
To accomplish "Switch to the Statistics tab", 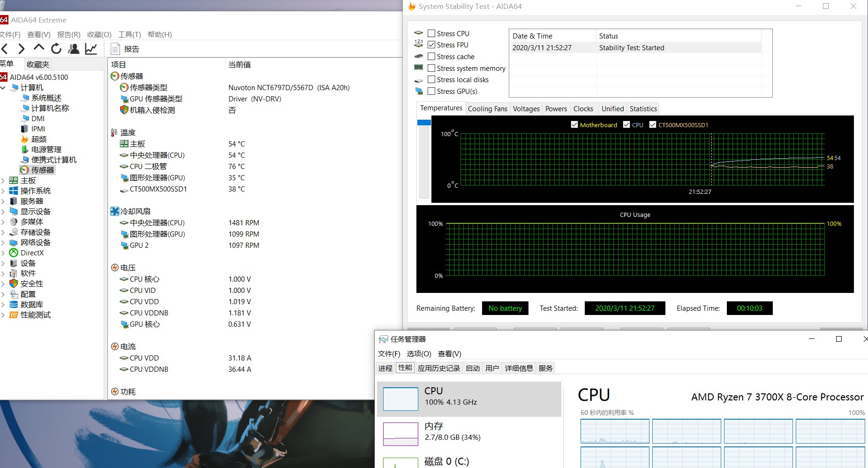I will (643, 108).
